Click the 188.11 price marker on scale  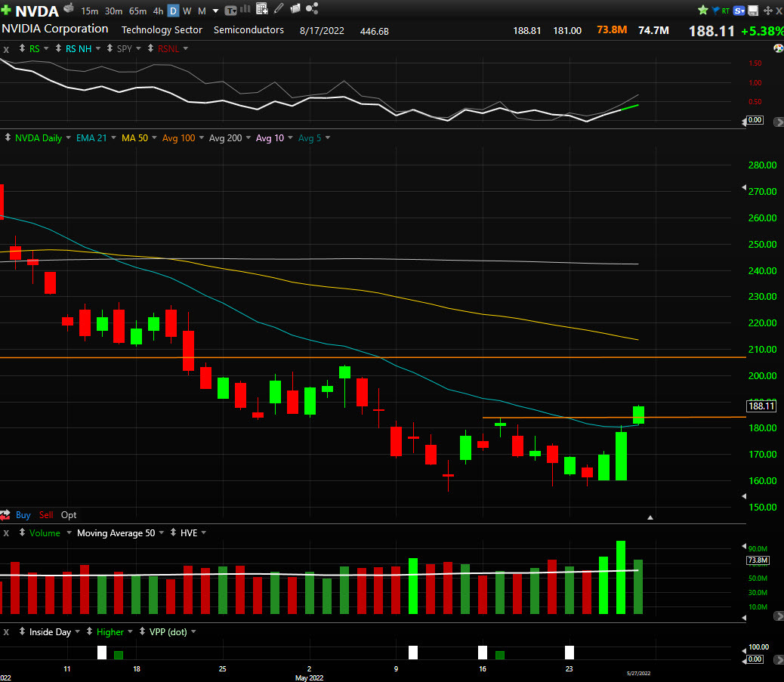(x=761, y=406)
